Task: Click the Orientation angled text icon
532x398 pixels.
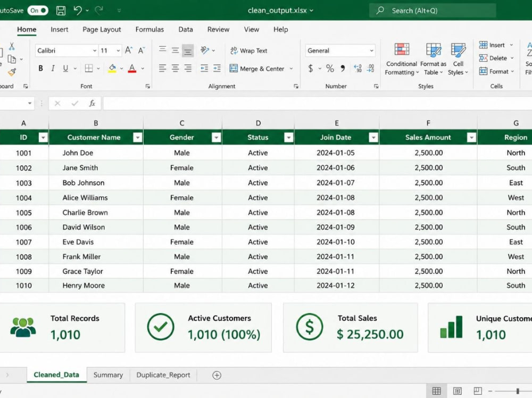Action: pos(205,50)
